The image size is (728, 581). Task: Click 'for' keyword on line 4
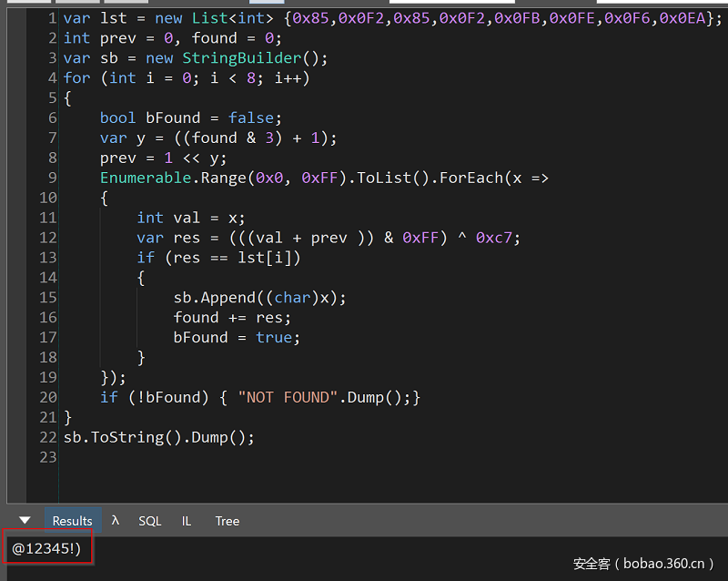pyautogui.click(x=76, y=78)
